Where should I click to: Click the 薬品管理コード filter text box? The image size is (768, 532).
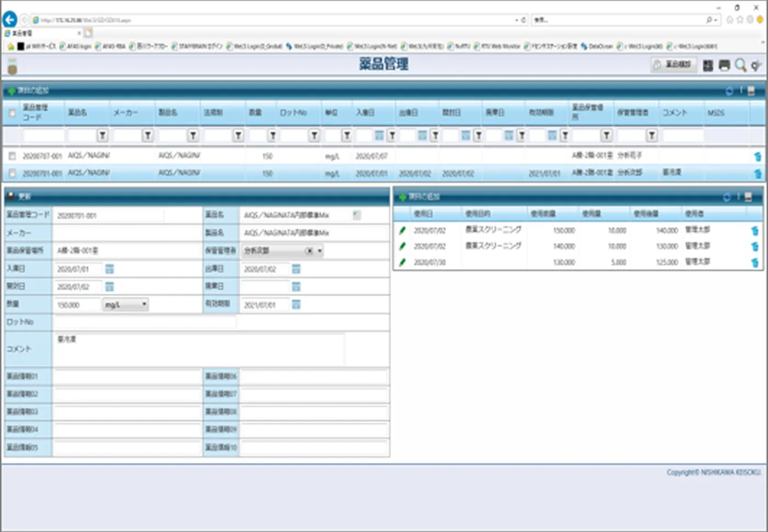tap(43, 135)
